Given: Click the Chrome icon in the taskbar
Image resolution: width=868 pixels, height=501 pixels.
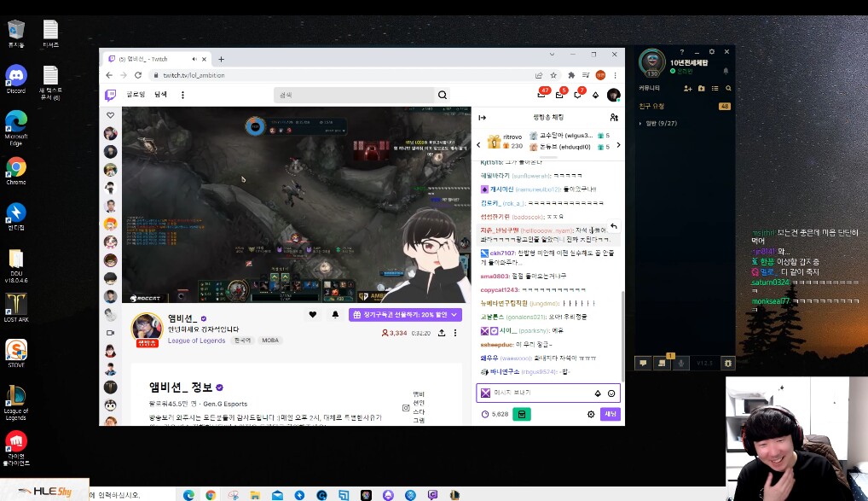Looking at the screenshot, I should tap(211, 495).
